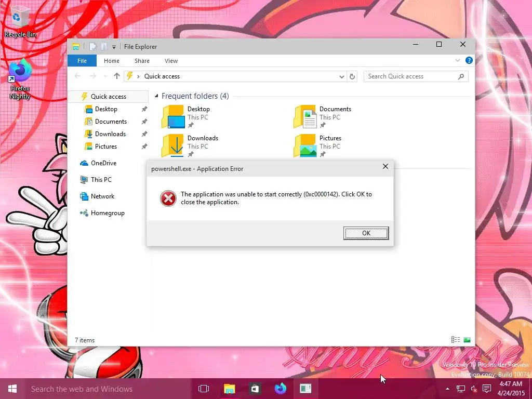This screenshot has width=532, height=399.
Task: Expand the ribbon using the chevron
Action: coord(458,60)
